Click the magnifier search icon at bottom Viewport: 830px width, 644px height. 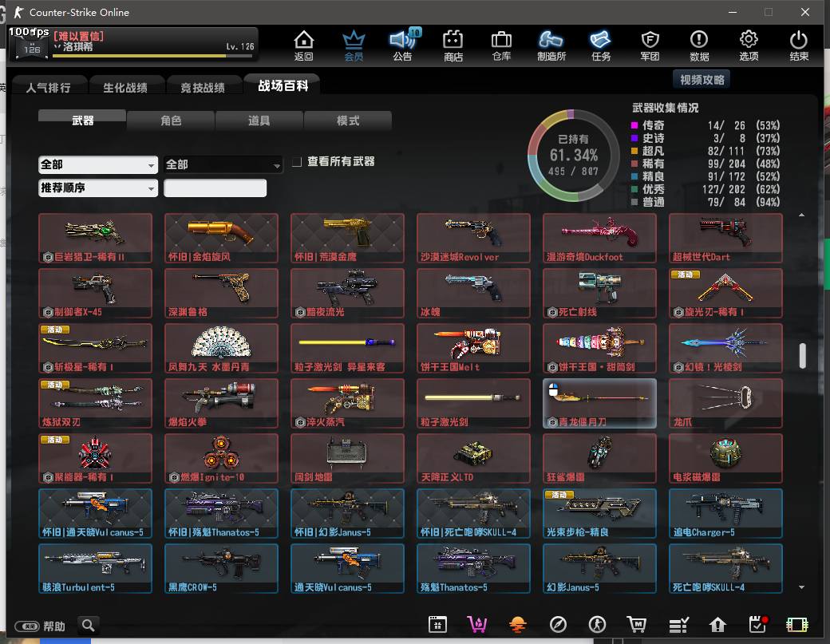[x=89, y=626]
